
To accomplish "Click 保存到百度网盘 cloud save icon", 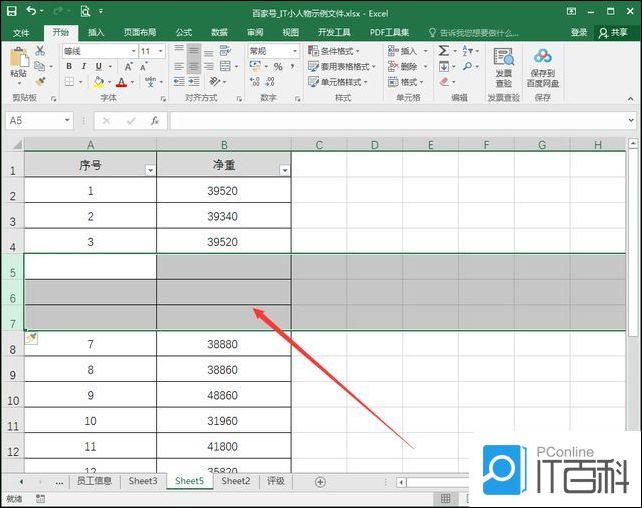I will [x=544, y=65].
